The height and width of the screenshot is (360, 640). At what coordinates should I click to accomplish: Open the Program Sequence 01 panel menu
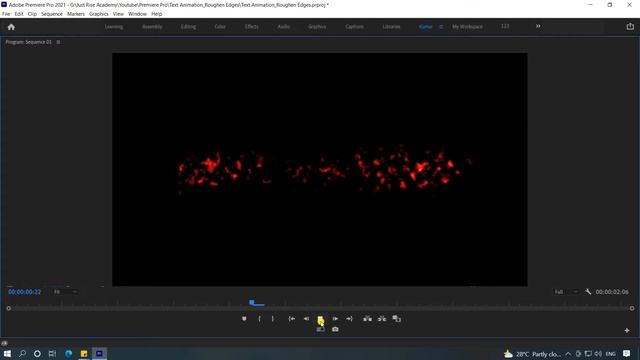(x=58, y=42)
